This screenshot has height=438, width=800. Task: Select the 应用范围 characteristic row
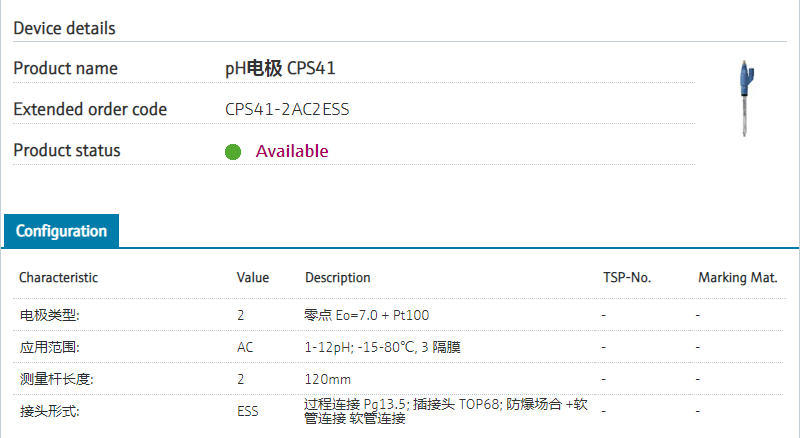50,347
